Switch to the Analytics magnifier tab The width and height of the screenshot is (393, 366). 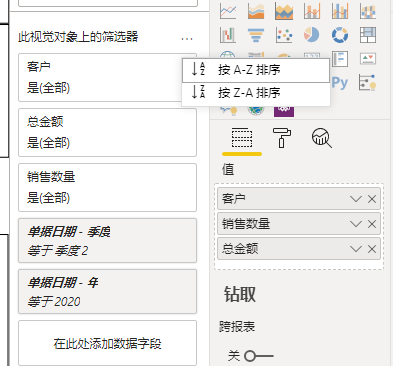coord(322,138)
